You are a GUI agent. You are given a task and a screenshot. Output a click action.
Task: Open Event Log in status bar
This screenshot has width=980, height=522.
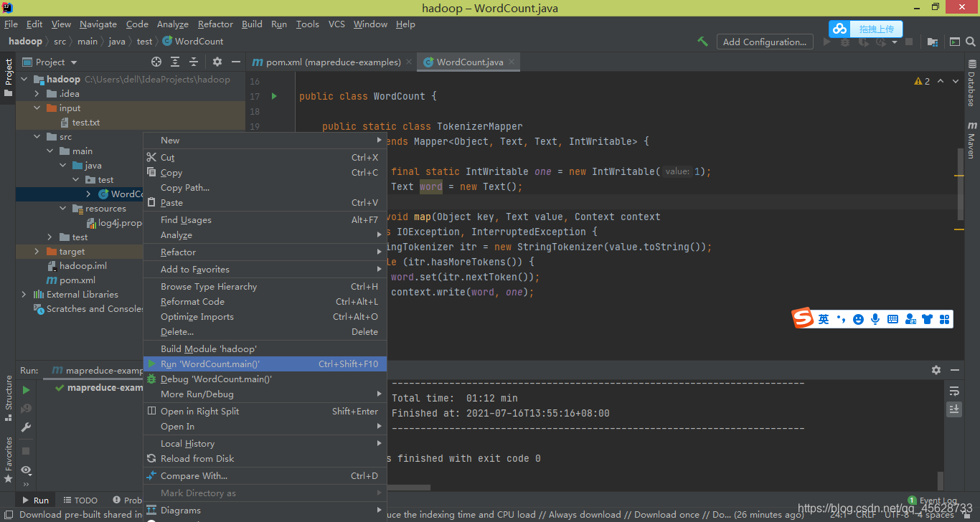(x=933, y=500)
